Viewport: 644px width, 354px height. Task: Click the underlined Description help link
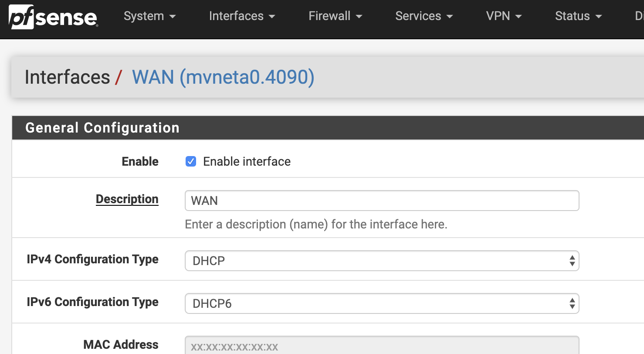[127, 199]
